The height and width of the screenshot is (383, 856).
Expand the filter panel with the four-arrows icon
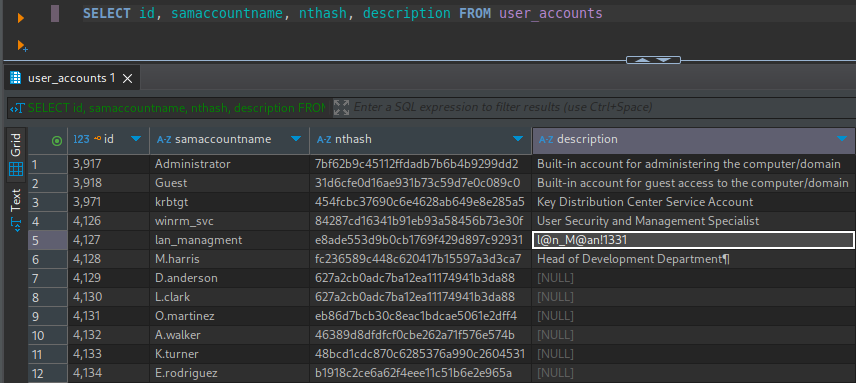(341, 107)
